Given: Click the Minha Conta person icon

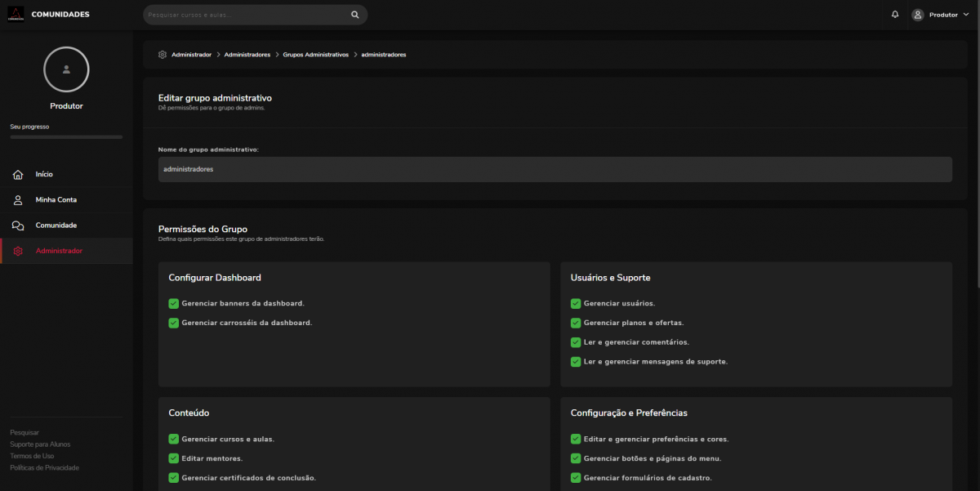Looking at the screenshot, I should pyautogui.click(x=18, y=200).
